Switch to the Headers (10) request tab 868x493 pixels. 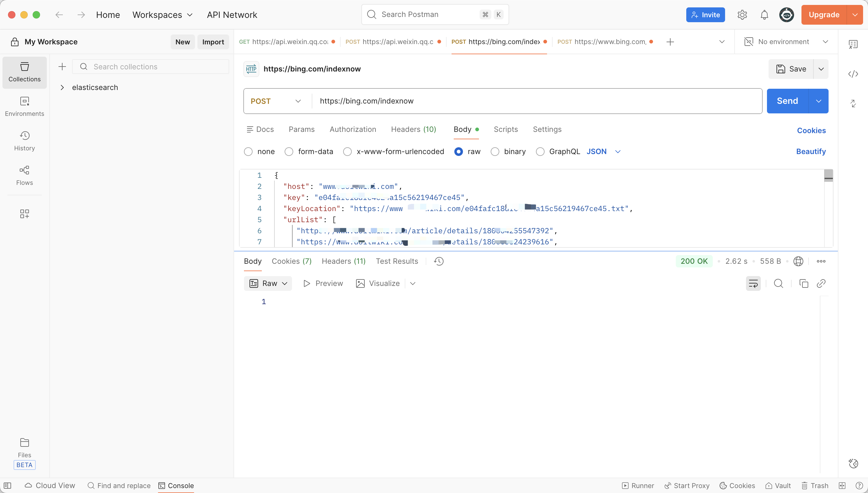pyautogui.click(x=413, y=129)
